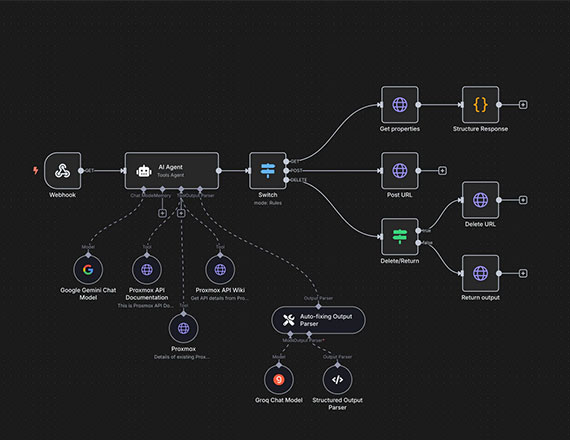Viewport: 570px width, 440px height.
Task: Click the 'Get API details from Pro...' description
Action: coord(220,298)
